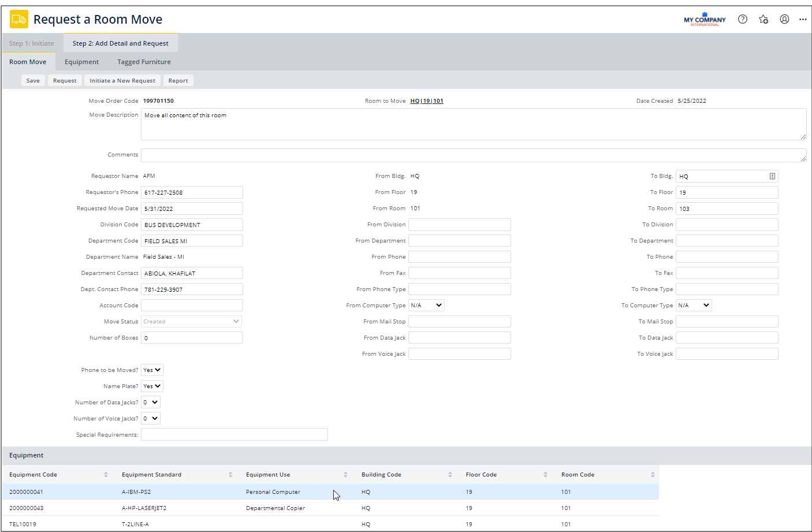812x532 pixels.
Task: Open the Name Plate dropdown
Action: point(152,386)
